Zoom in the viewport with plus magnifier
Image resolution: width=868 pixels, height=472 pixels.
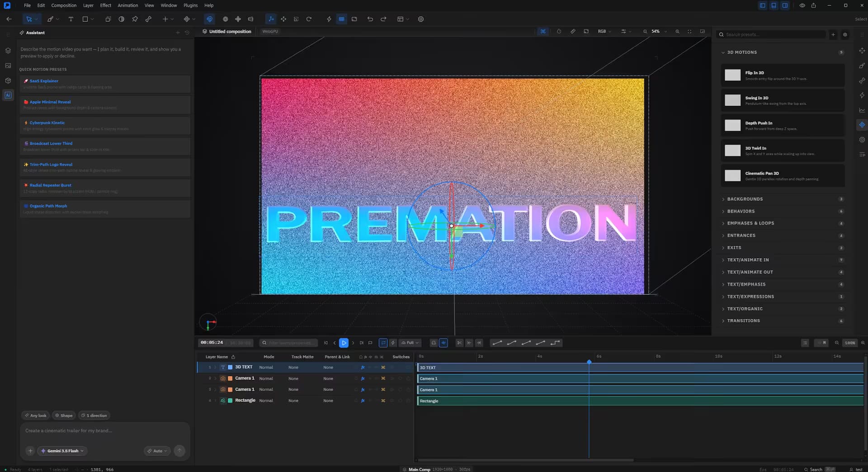677,31
